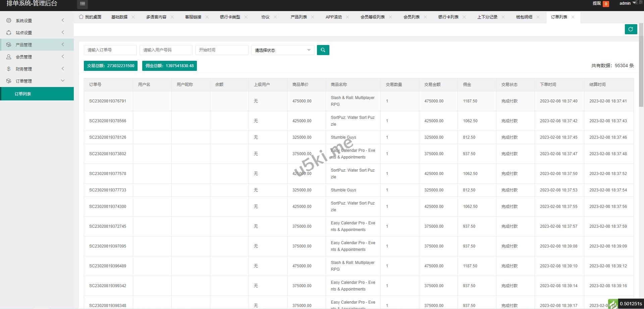Click the 提现 notification link
This screenshot has height=309, width=644.
pyautogui.click(x=597, y=3)
